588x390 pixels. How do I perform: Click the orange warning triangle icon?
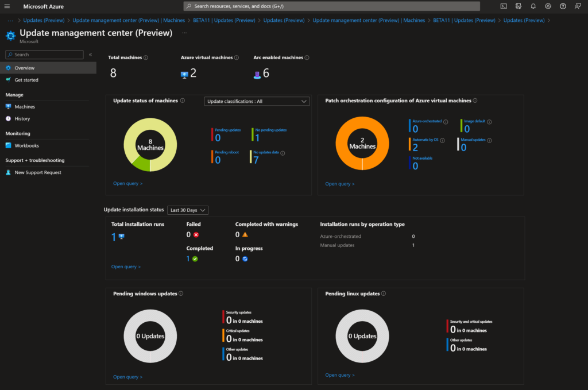(245, 235)
